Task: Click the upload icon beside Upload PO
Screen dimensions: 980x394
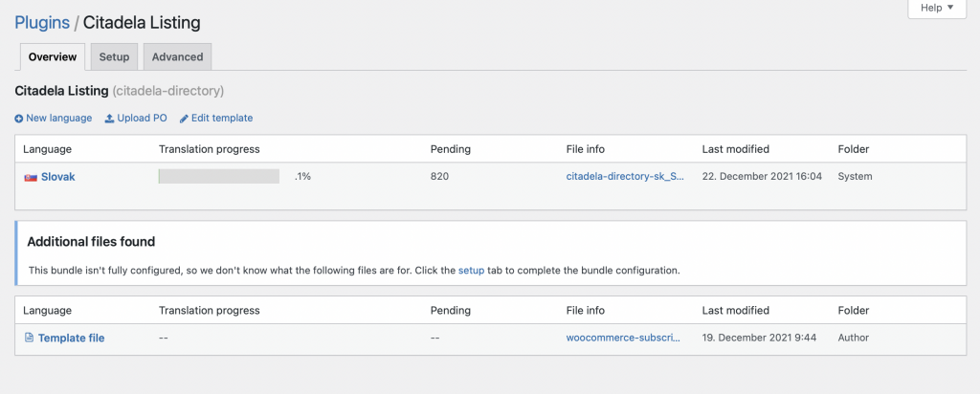Action: tap(109, 119)
